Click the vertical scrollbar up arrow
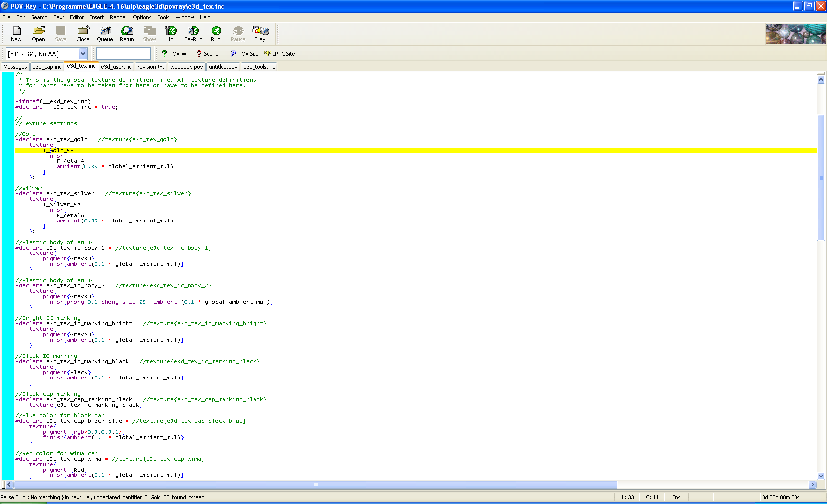The image size is (827, 504). pyautogui.click(x=821, y=79)
